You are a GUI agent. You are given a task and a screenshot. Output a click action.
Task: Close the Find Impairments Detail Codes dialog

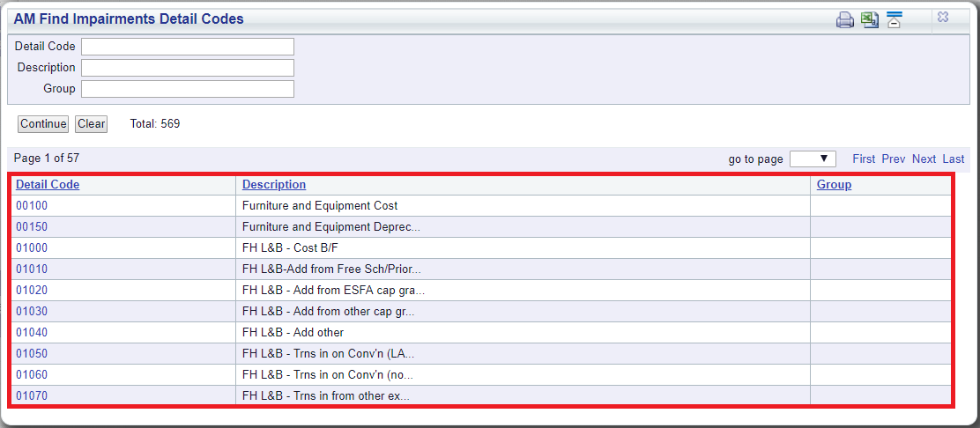tap(943, 18)
